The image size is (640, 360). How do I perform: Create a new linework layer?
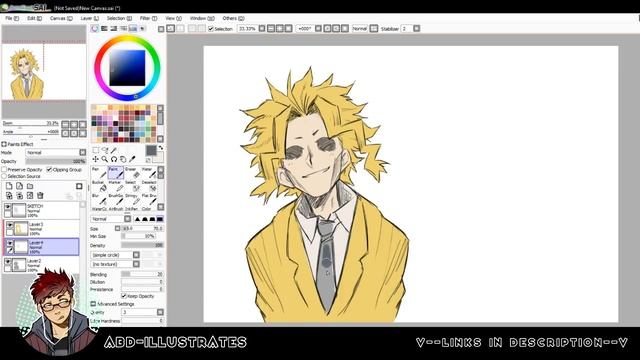[19, 186]
